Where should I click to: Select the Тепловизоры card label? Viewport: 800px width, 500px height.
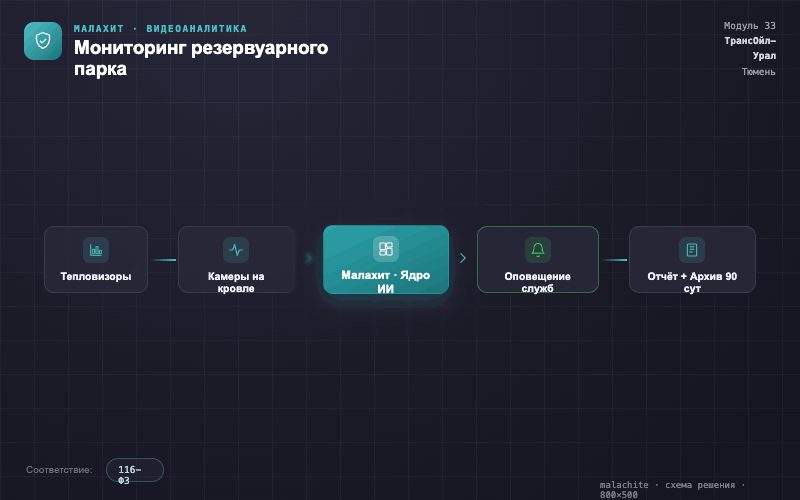tap(96, 277)
